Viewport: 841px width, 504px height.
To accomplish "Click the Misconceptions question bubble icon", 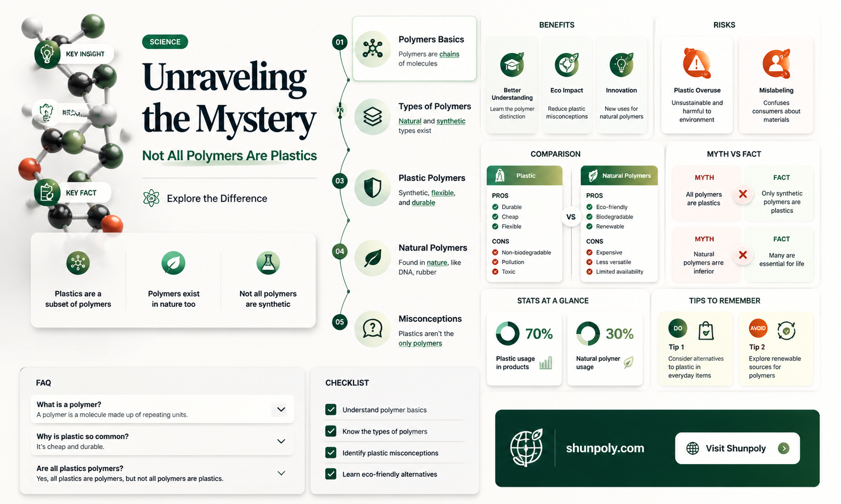I will point(372,329).
